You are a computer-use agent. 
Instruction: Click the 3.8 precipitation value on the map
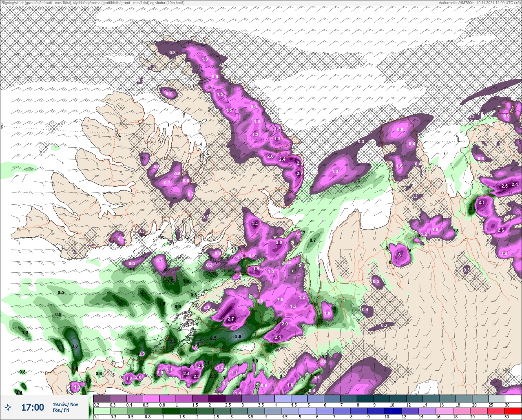coord(75,346)
